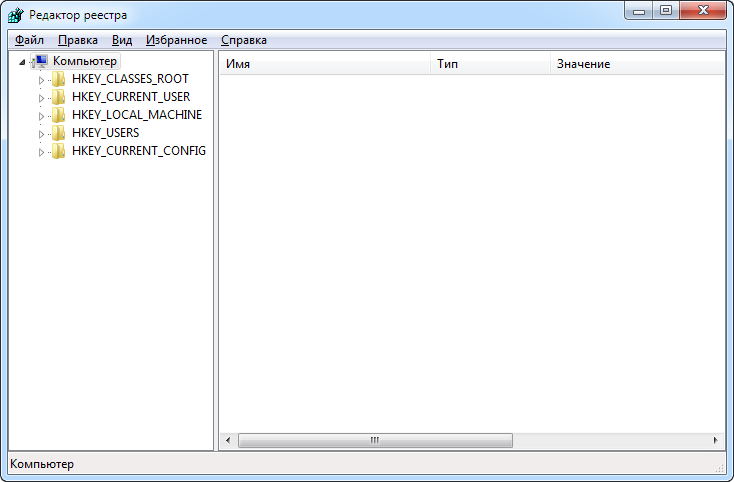Click the HKEY_LOCAL_MACHINE folder icon
This screenshot has height=482, width=734.
(x=59, y=115)
